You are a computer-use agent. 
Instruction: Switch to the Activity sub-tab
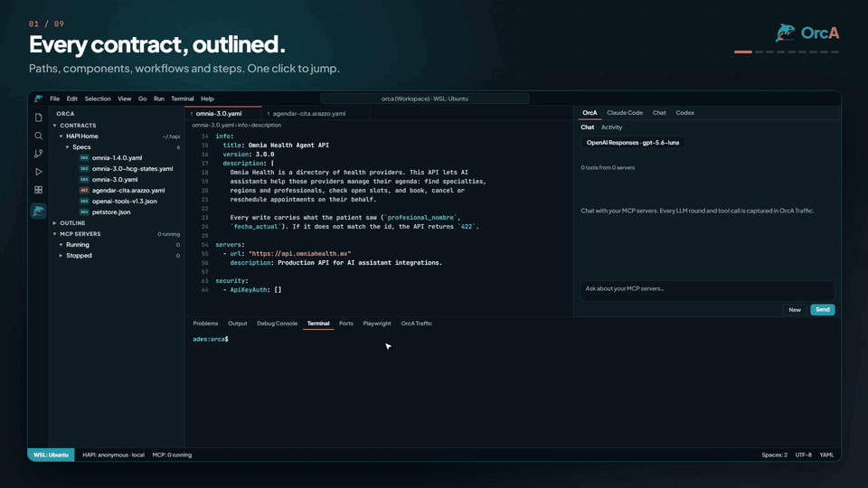tap(612, 127)
